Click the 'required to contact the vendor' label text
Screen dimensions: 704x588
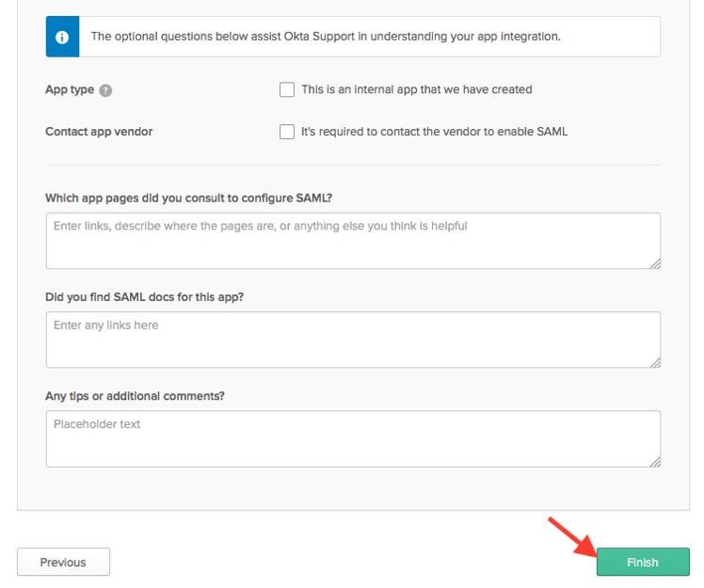(434, 132)
